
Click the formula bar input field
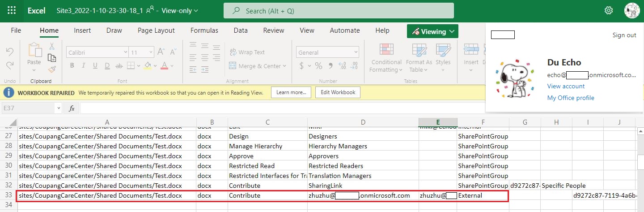282,108
